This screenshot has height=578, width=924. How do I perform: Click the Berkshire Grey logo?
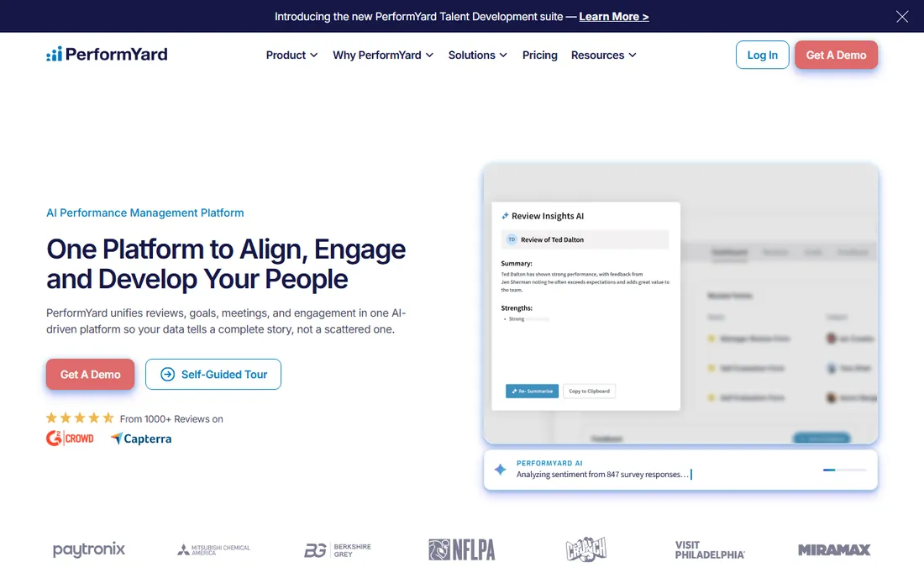click(x=338, y=549)
